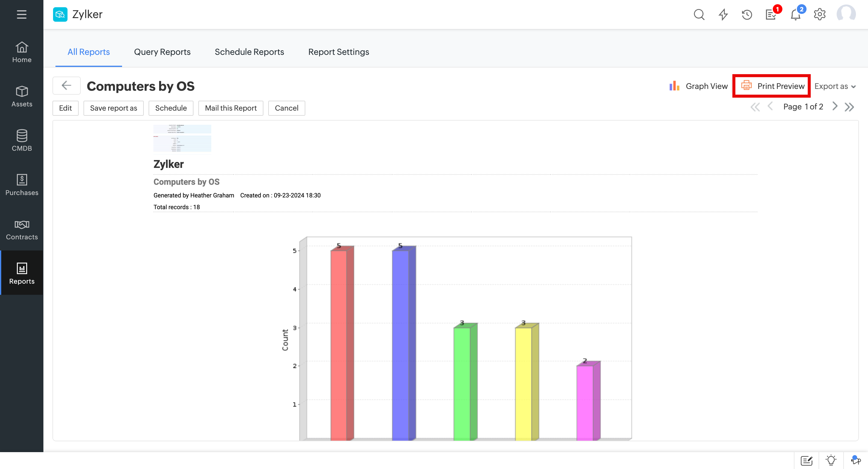Click the quick actions lightning icon
The image size is (868, 469).
click(723, 14)
